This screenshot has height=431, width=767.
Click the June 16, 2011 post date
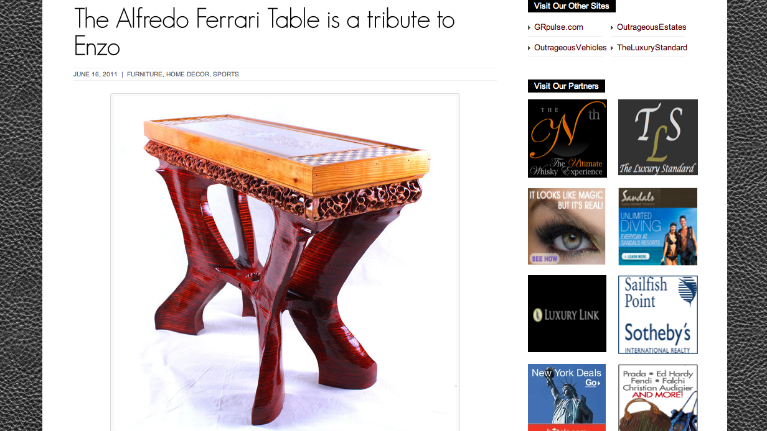pos(95,74)
